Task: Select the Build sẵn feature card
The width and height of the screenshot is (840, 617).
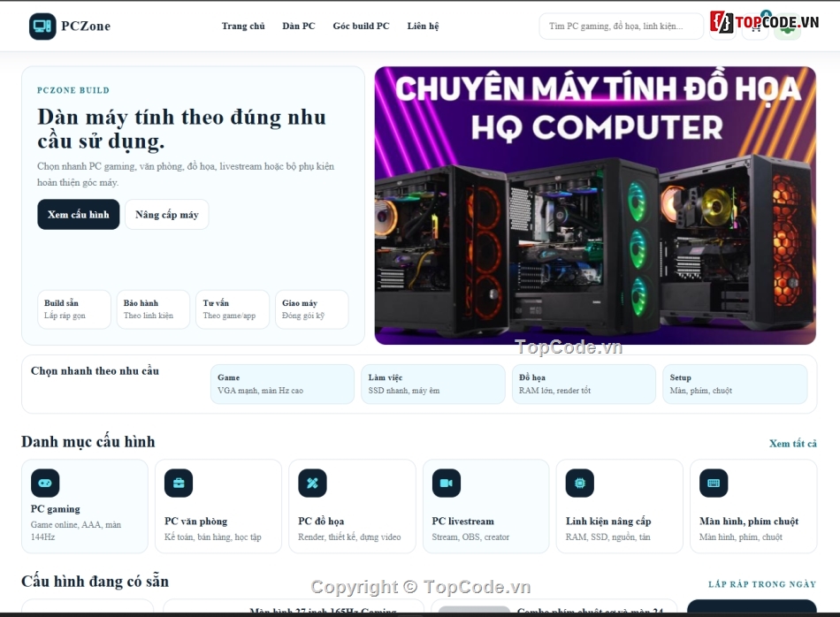Action: pos(74,309)
